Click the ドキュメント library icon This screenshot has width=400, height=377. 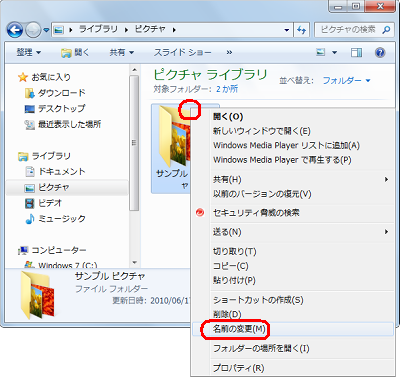tap(30, 172)
